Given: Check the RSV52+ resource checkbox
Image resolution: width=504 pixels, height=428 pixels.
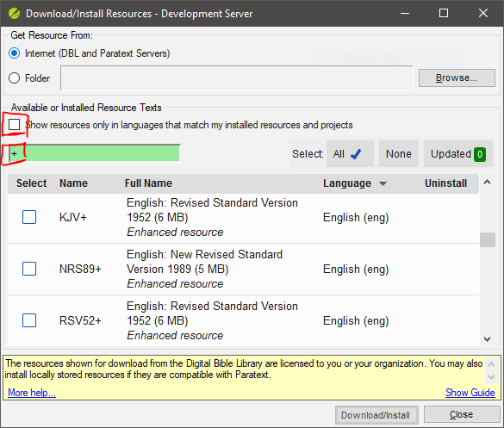Looking at the screenshot, I should pyautogui.click(x=29, y=320).
